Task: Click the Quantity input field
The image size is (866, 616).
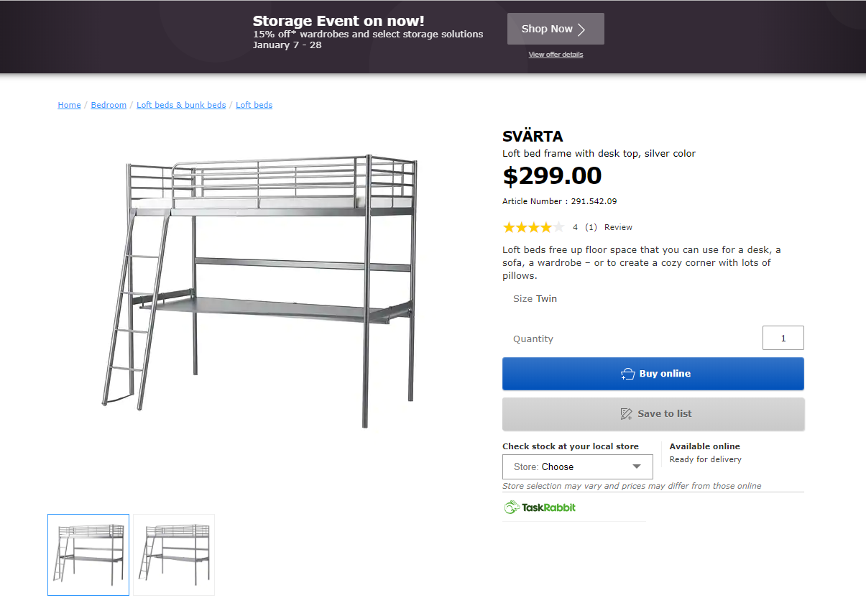Action: 783,338
